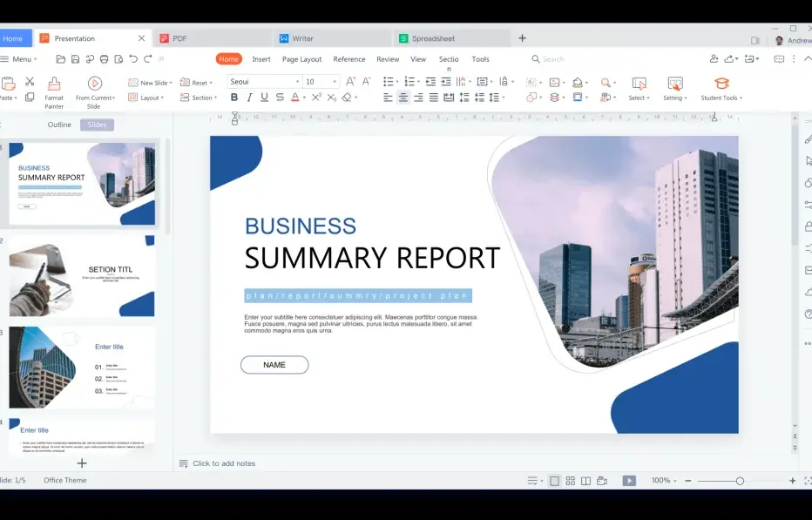Clear formatting with the eraser icon

tap(347, 97)
